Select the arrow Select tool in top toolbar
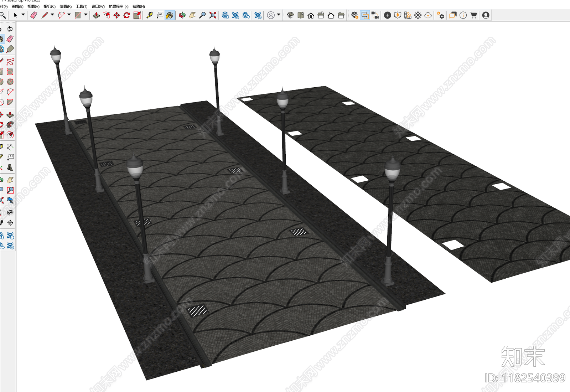This screenshot has width=570, height=392. click(15, 15)
